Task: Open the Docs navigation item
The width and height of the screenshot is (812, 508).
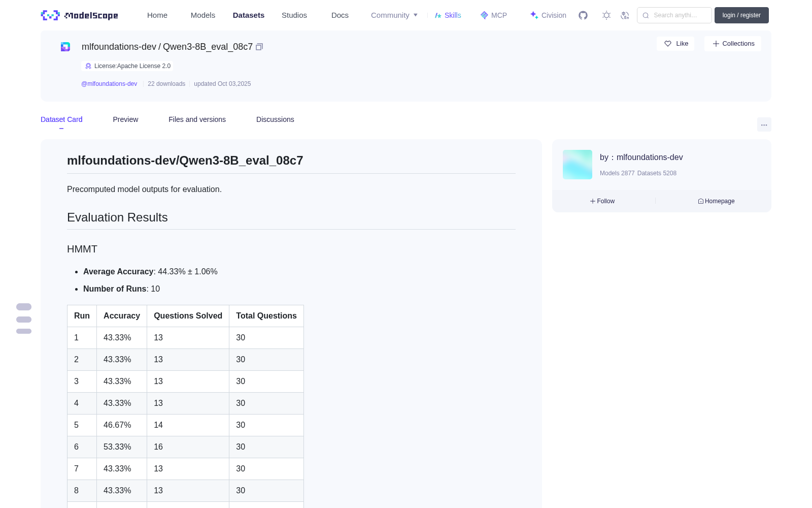Action: coord(340,15)
